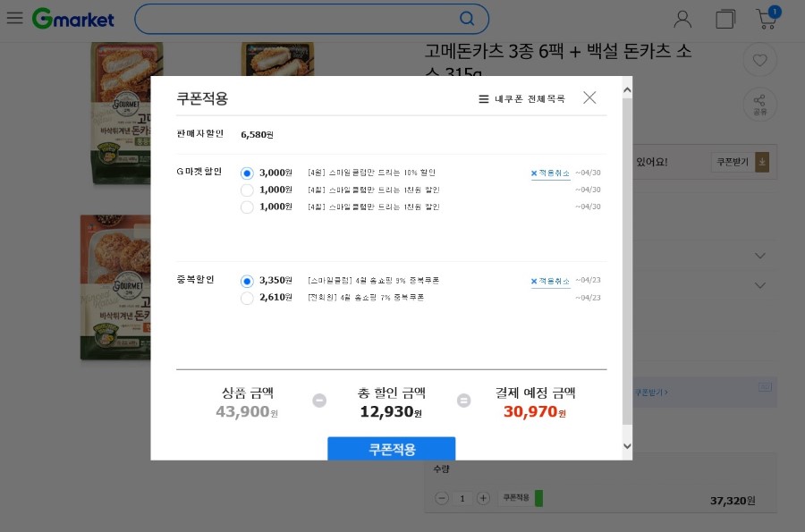
Task: Open recently viewed items icon
Action: click(724, 19)
